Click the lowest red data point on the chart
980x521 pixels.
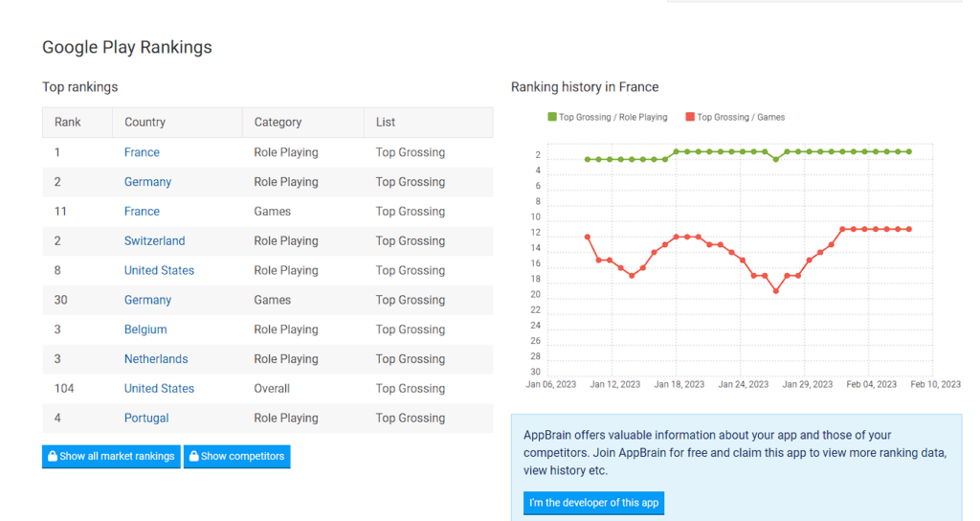pos(776,291)
